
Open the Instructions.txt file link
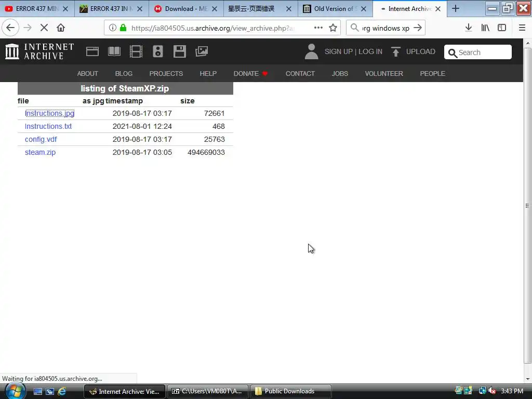pyautogui.click(x=48, y=126)
